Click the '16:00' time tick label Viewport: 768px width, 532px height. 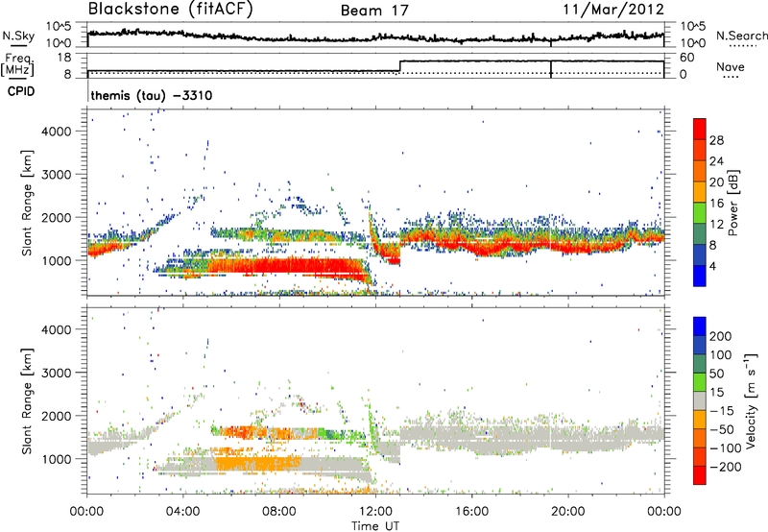tap(471, 512)
